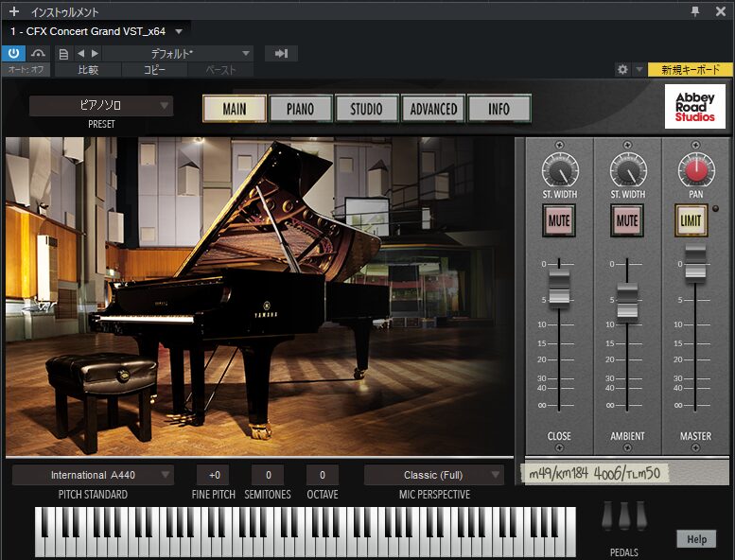Click the left soft pedal
The image size is (735, 560).
(x=607, y=516)
